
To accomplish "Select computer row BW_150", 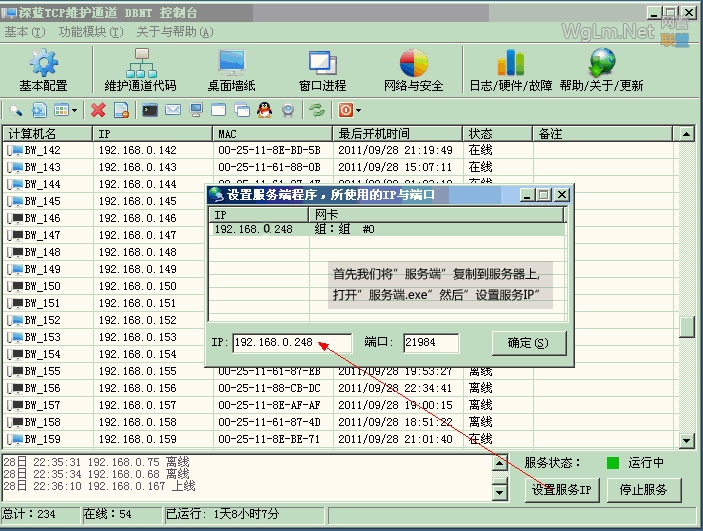I will click(104, 286).
